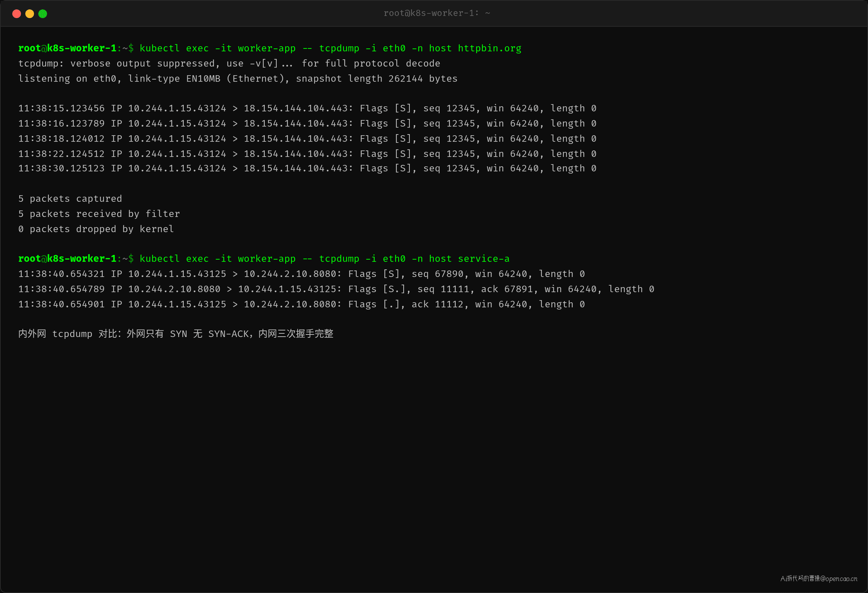Select the packet line timestamped 11:38:15.123456
Image resolution: width=868 pixels, height=593 pixels.
pyautogui.click(x=307, y=108)
